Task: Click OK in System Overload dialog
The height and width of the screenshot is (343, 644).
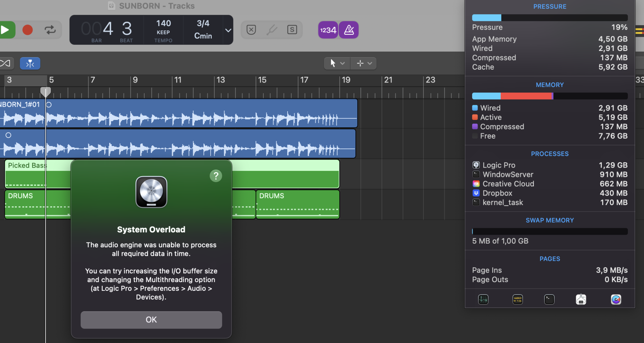Action: 151,319
